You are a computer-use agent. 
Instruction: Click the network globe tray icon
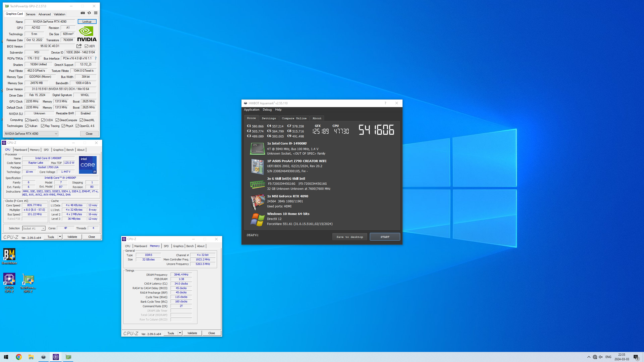click(595, 357)
